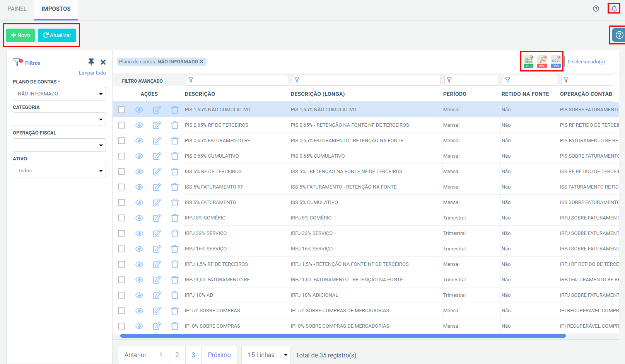Edit PIS 0,65% RF DE TERCEIROS row
This screenshot has height=364, width=625.
pos(157,125)
